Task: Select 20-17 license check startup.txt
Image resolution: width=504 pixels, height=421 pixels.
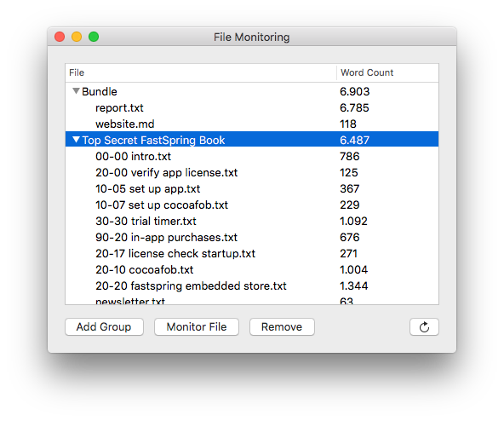Action: click(252, 254)
